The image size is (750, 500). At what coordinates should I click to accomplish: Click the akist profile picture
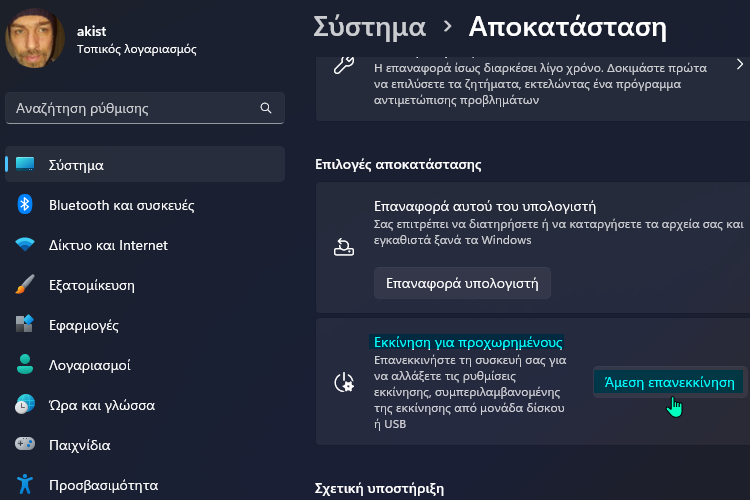[x=34, y=39]
